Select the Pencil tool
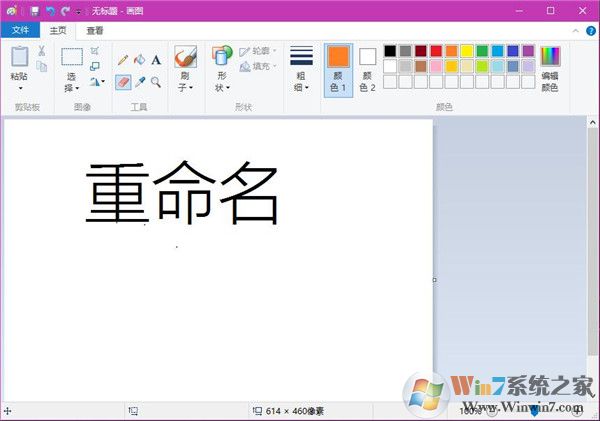 (x=123, y=60)
